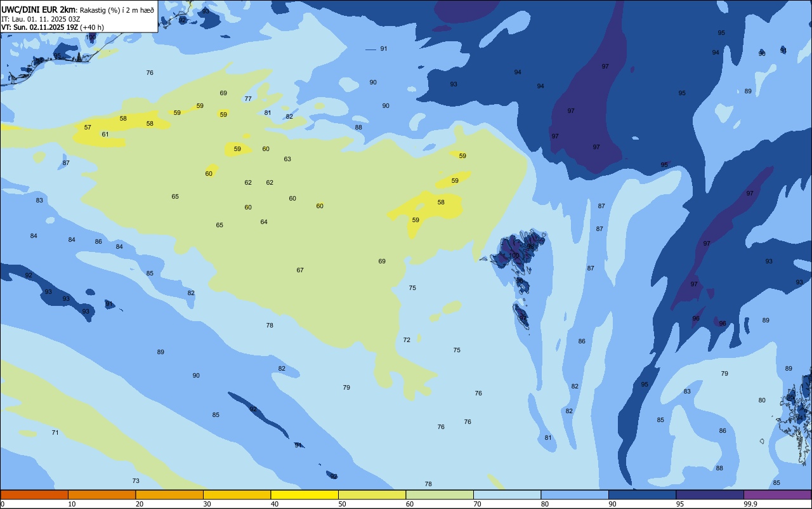
Task: Click the map value 72
Action: 407,340
